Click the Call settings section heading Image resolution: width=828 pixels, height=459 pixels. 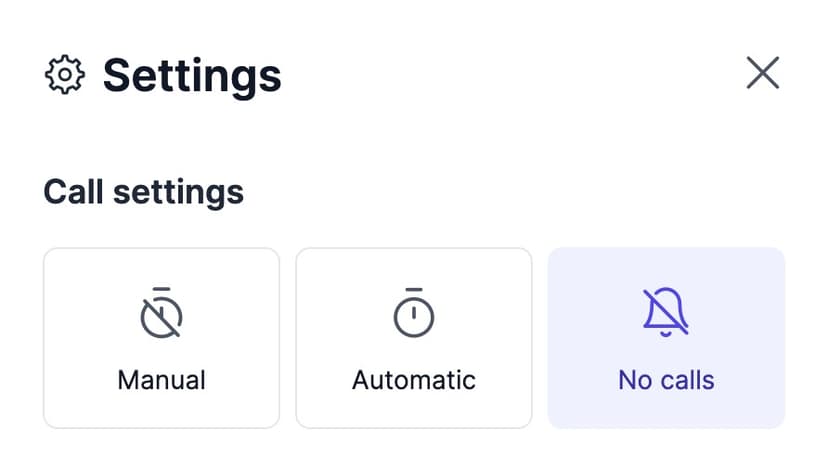pos(143,191)
